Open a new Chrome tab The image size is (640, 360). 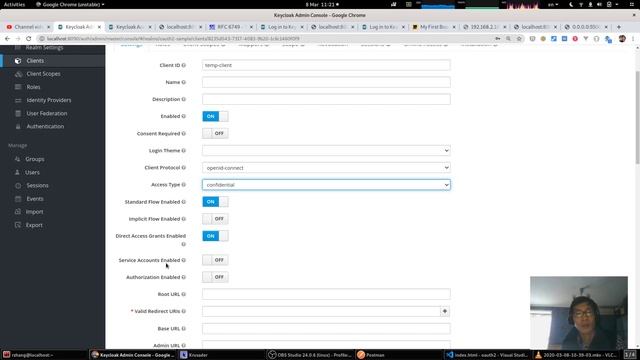(619, 27)
